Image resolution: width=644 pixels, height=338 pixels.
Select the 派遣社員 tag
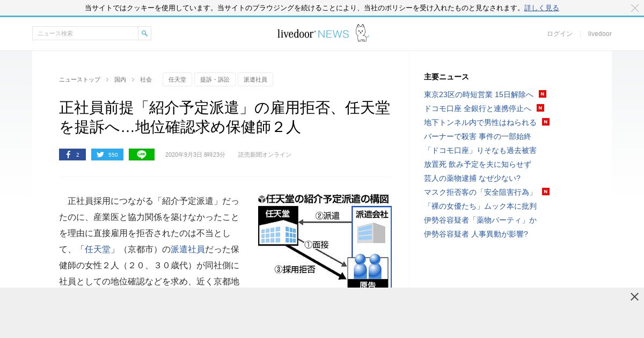click(x=255, y=79)
